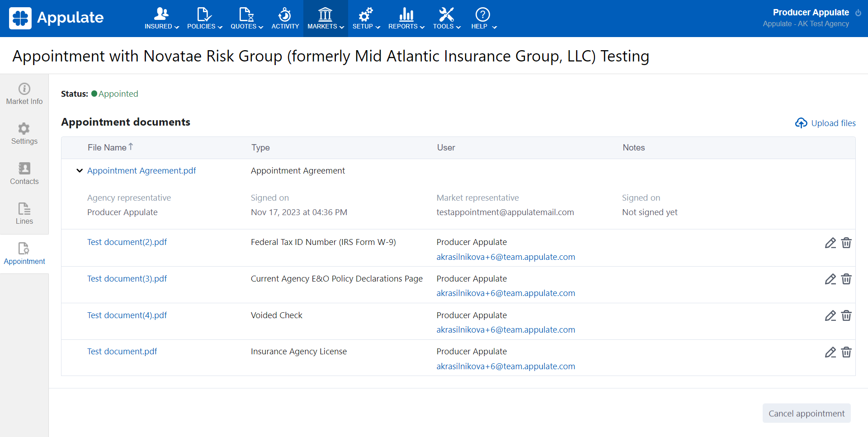868x437 pixels.
Task: Open the Contacts sidebar section
Action: [24, 174]
